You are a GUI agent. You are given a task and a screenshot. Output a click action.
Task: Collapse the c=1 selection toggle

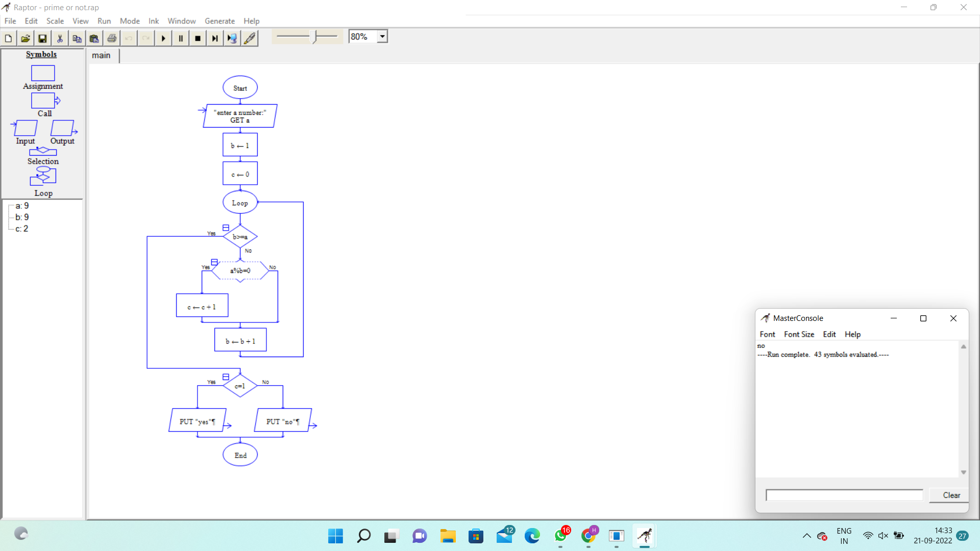pos(226,377)
